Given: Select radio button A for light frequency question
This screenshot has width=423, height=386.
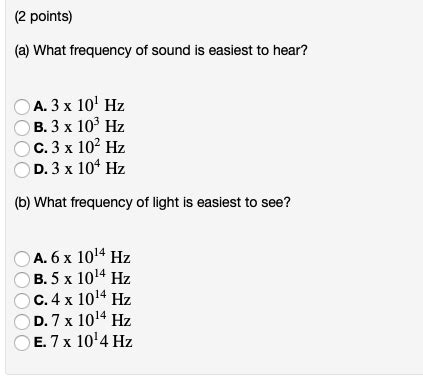Looking at the screenshot, I should [x=22, y=259].
